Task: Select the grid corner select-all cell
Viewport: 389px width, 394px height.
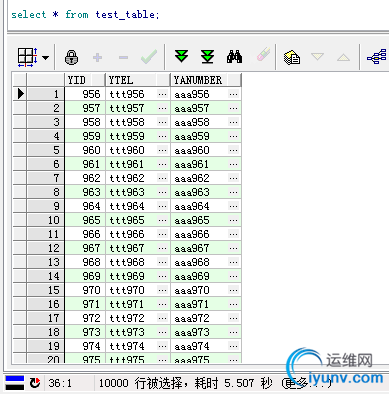Action: click(20, 80)
